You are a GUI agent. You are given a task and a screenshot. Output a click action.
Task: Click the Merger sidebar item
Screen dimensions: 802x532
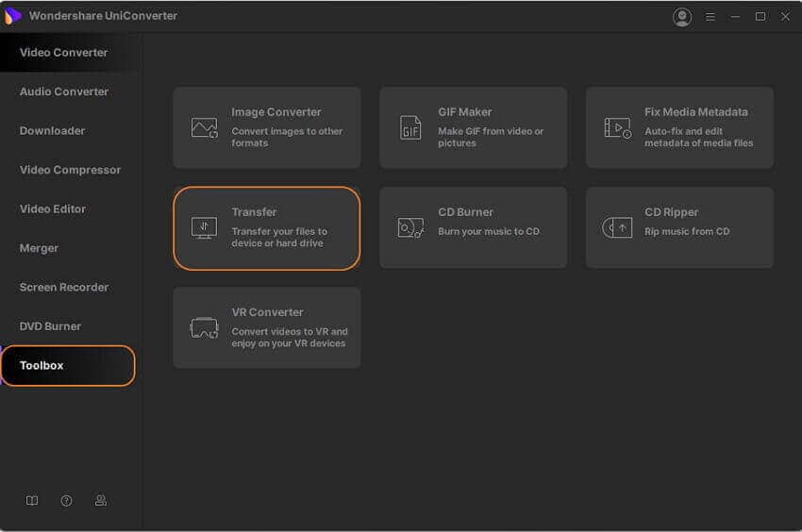tap(39, 248)
